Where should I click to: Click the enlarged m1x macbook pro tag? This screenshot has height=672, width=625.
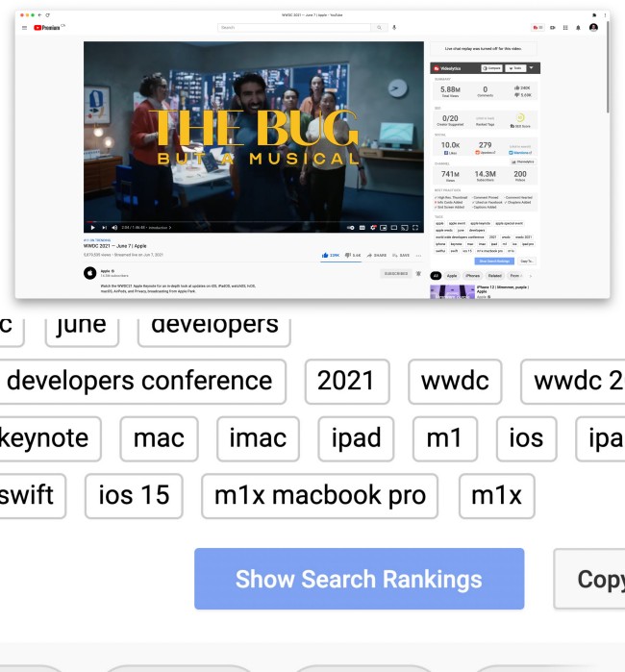point(320,496)
